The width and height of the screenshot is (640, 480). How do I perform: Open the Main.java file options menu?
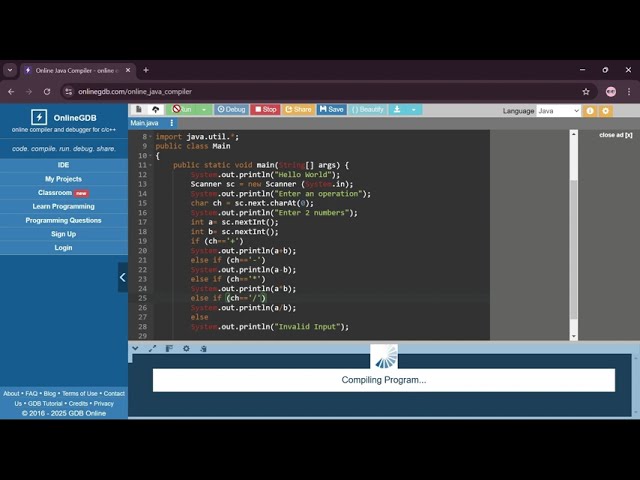point(171,123)
